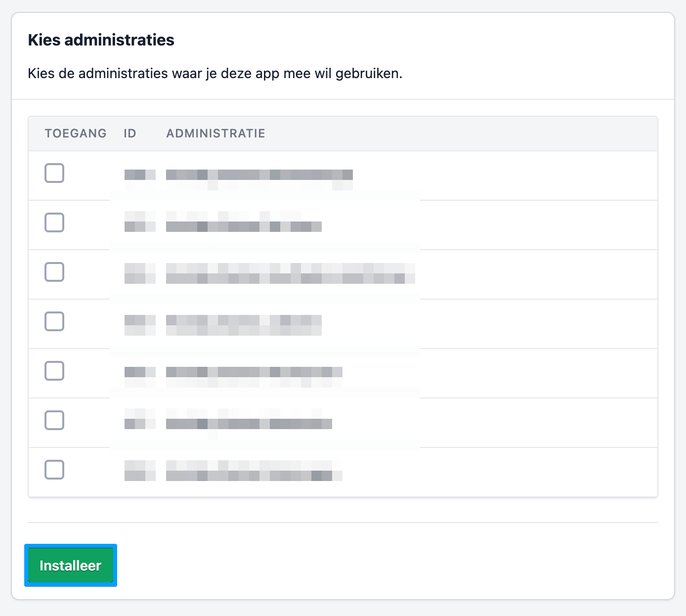Click the sixth row's blurred ID value

140,423
